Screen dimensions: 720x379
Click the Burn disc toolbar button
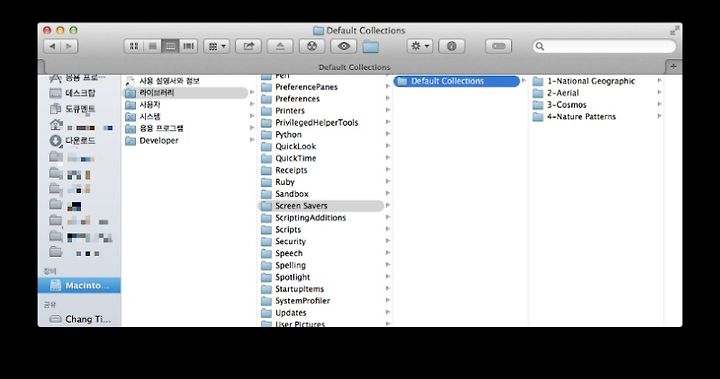[x=312, y=46]
